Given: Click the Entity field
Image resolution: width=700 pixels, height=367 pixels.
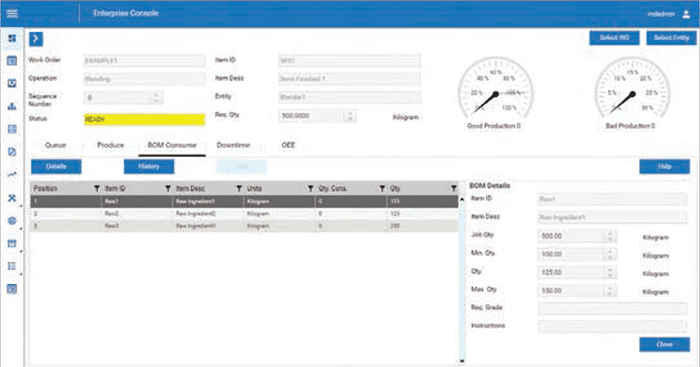Looking at the screenshot, I should [350, 97].
